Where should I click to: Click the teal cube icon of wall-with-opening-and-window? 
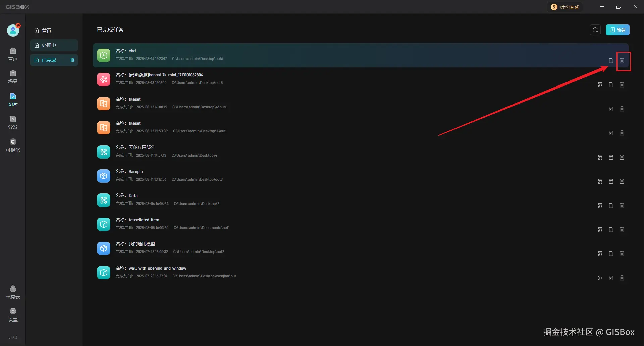click(x=104, y=273)
